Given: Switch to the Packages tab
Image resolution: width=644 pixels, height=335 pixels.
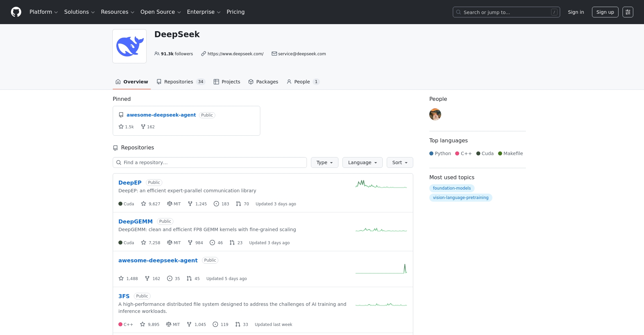Looking at the screenshot, I should tap(263, 82).
